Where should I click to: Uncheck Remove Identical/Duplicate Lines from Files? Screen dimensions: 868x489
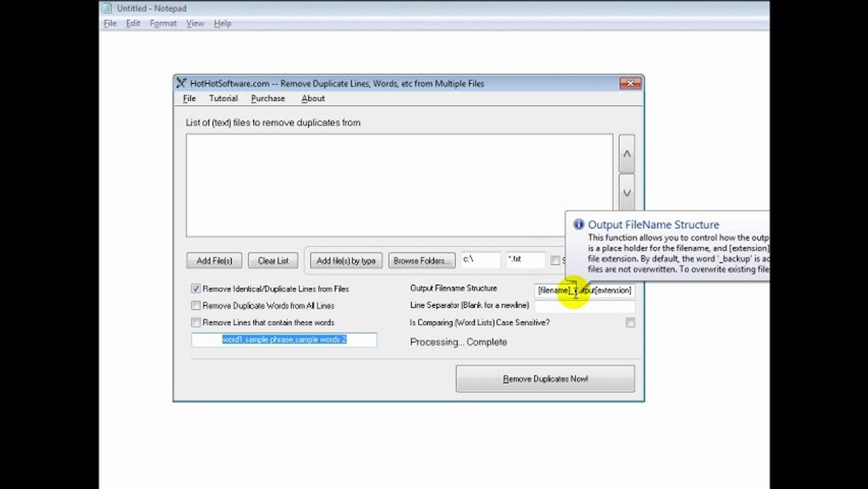click(x=195, y=289)
